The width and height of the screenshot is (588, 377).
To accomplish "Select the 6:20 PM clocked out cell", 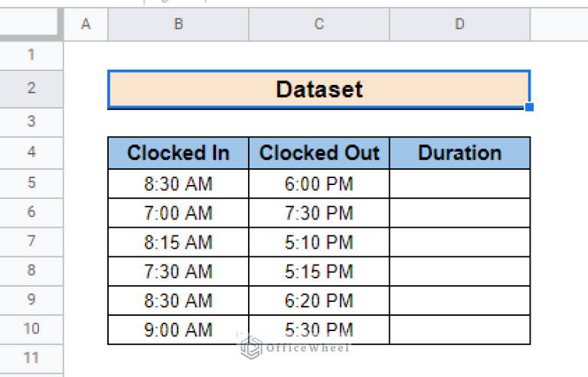I will (318, 301).
